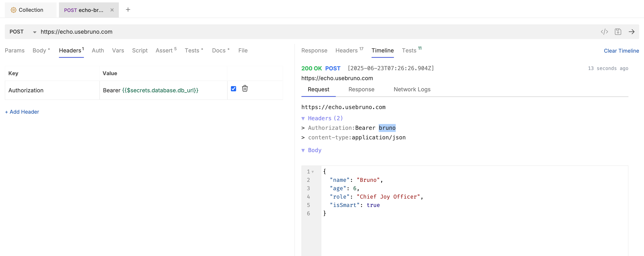The image size is (644, 256).
Task: Click the generate code icon
Action: pyautogui.click(x=604, y=32)
